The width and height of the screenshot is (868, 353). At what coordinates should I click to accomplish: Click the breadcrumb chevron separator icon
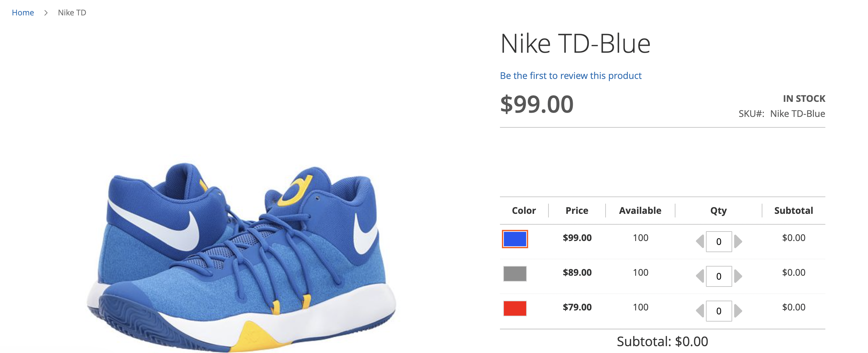click(x=46, y=13)
